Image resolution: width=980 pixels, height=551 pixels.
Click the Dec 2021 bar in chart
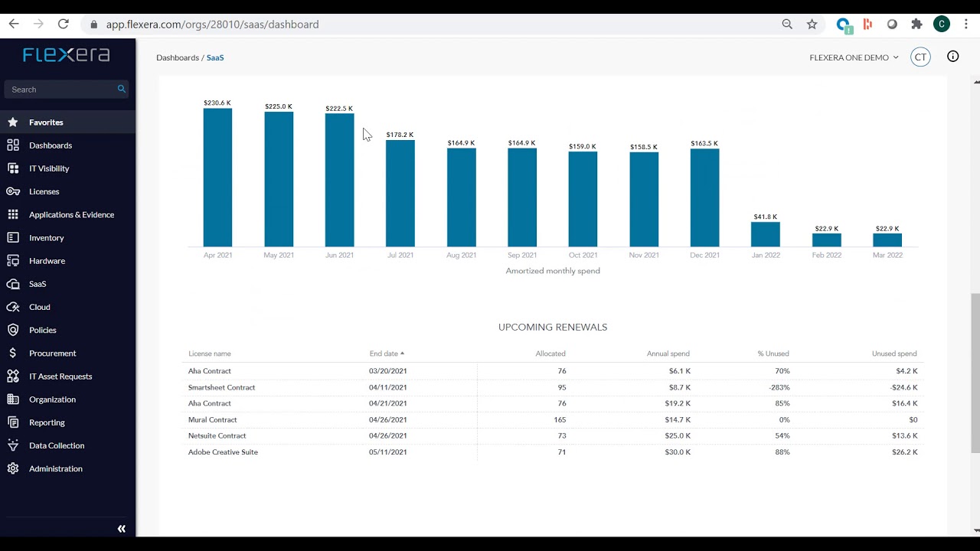click(704, 197)
